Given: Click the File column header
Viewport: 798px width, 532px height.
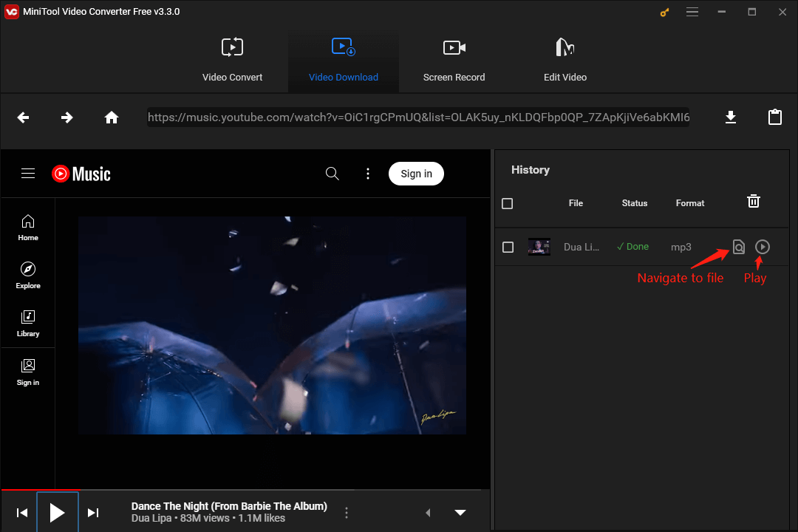Looking at the screenshot, I should (576, 203).
